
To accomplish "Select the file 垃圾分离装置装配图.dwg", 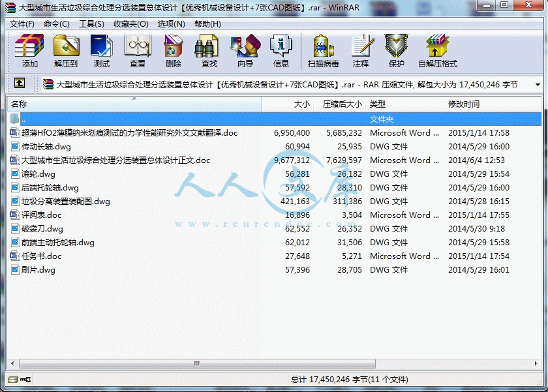I will pyautogui.click(x=66, y=202).
